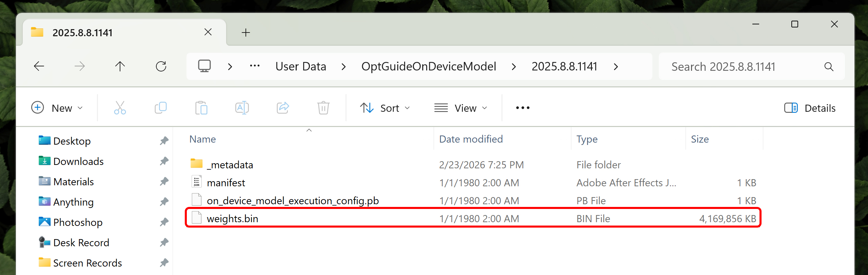Click the Delete trash icon
868x275 pixels.
point(323,108)
